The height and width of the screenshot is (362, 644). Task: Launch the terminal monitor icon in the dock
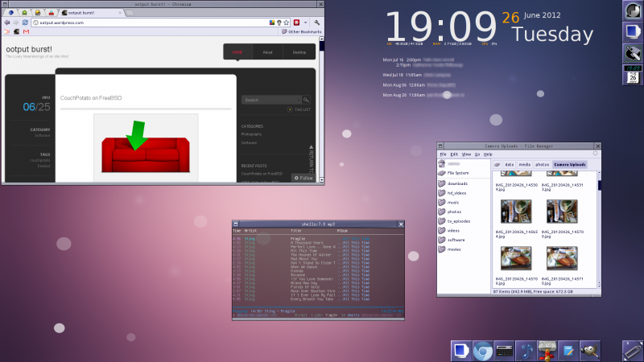pyautogui.click(x=460, y=351)
